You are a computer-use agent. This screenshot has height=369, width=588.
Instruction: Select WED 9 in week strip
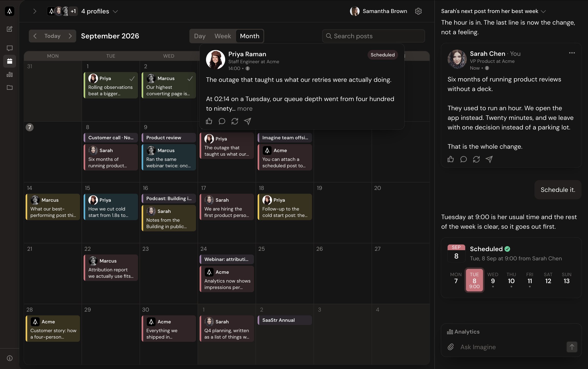[x=493, y=280]
